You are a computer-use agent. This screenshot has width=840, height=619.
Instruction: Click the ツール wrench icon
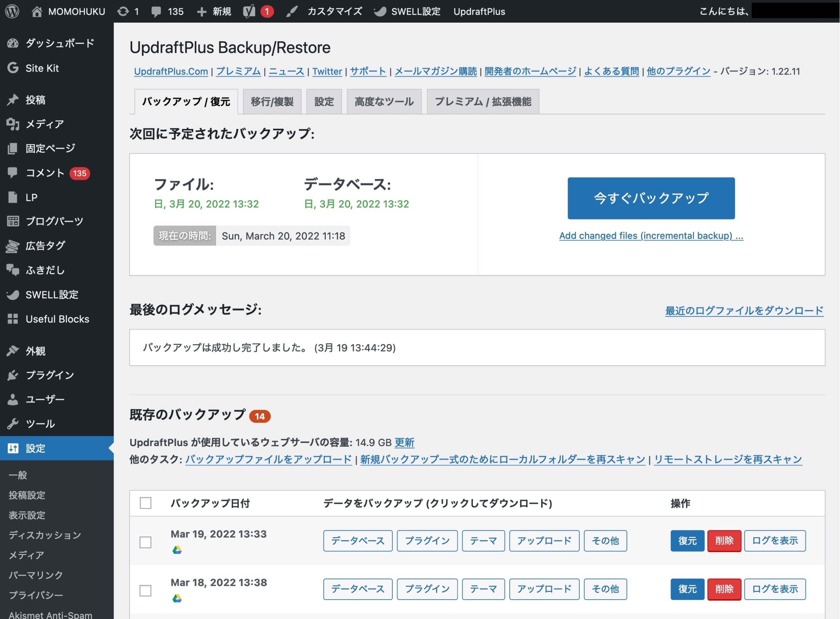[13, 424]
